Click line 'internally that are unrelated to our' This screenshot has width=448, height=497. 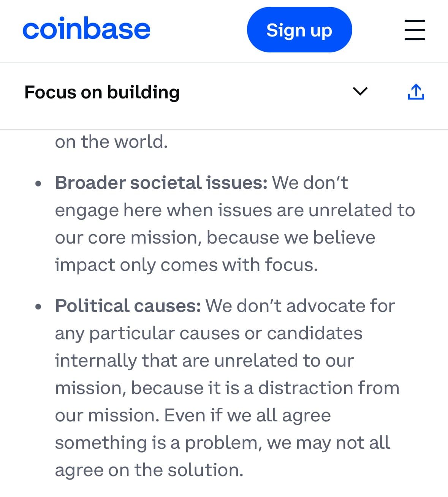click(x=204, y=361)
